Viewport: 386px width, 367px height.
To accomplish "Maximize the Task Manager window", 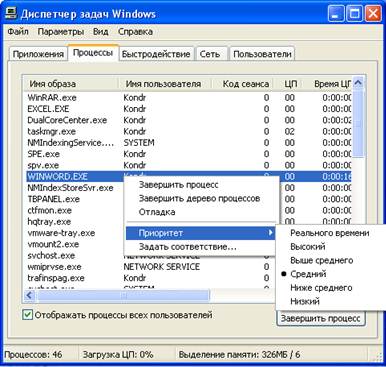I will tap(354, 14).
